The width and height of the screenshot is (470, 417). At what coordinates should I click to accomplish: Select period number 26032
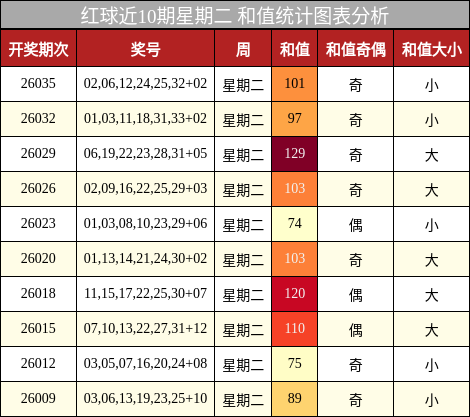pos(38,118)
